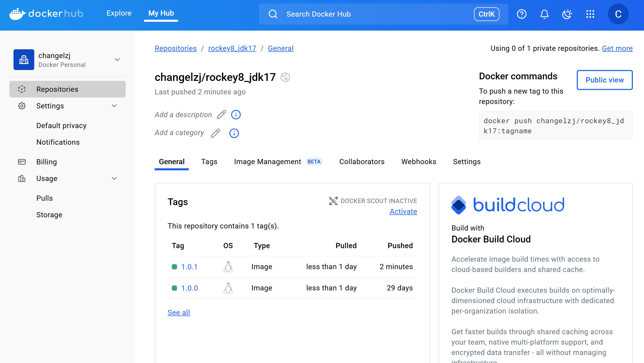
Task: Open the notifications bell icon
Action: tap(544, 14)
